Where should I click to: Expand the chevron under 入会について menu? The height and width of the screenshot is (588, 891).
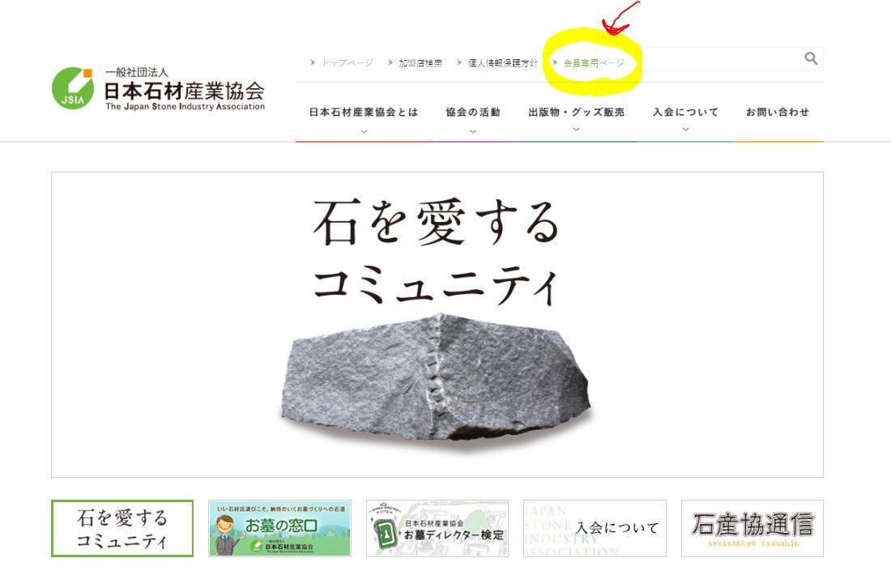pos(686,130)
